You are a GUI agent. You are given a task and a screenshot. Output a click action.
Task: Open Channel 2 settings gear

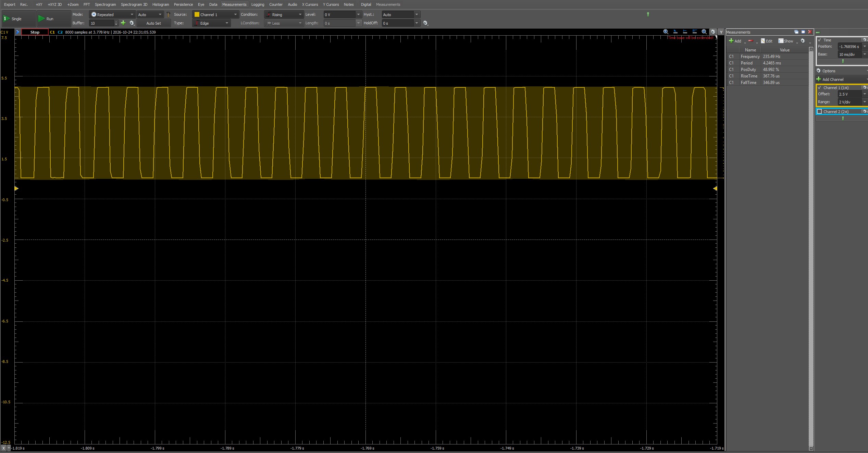865,111
